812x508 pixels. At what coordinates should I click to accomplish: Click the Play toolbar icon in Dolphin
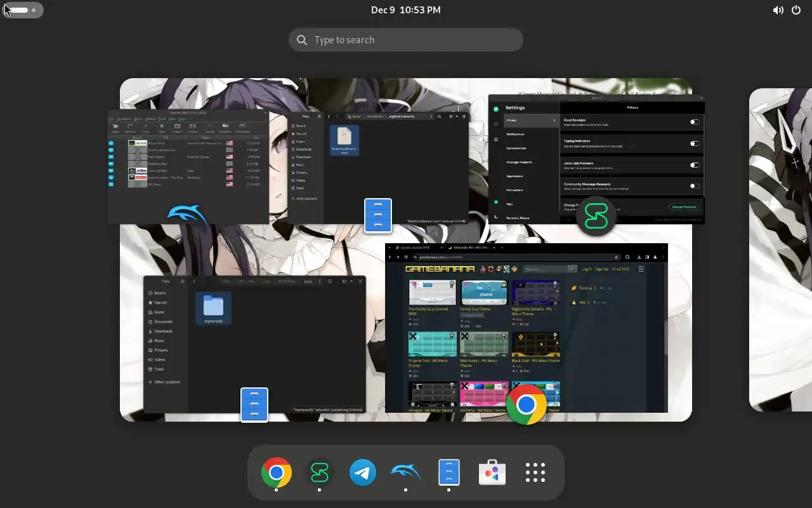[146, 128]
